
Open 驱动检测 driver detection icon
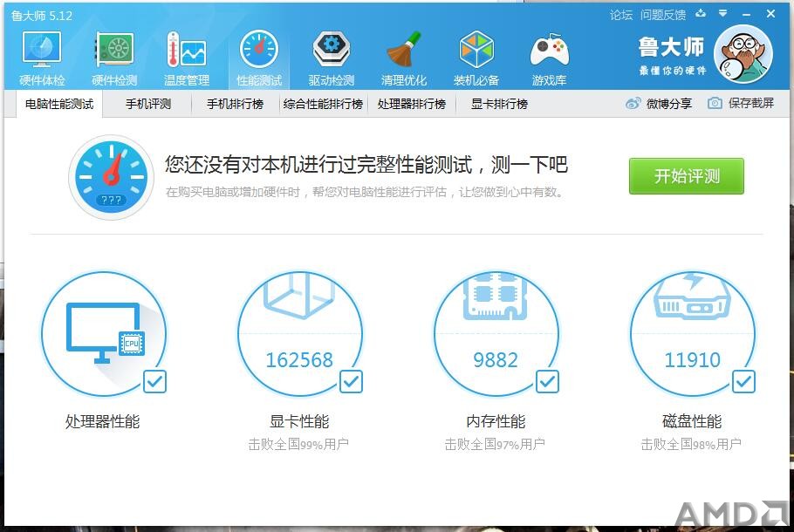point(332,58)
